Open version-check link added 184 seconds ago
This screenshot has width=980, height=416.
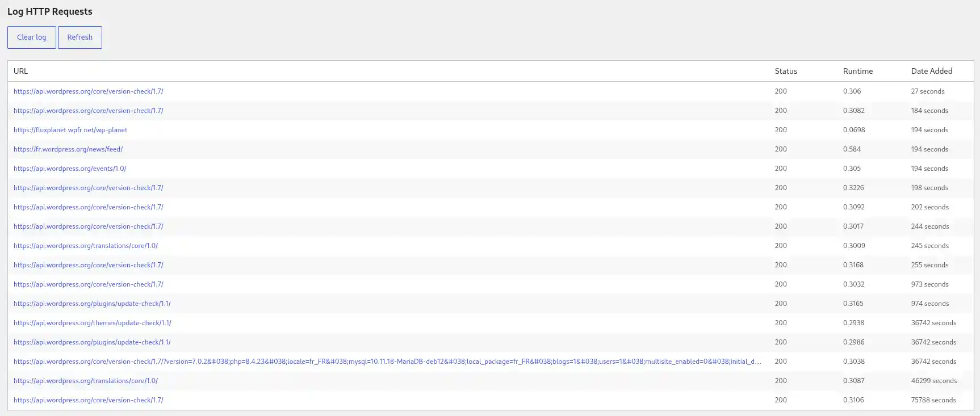pyautogui.click(x=89, y=111)
